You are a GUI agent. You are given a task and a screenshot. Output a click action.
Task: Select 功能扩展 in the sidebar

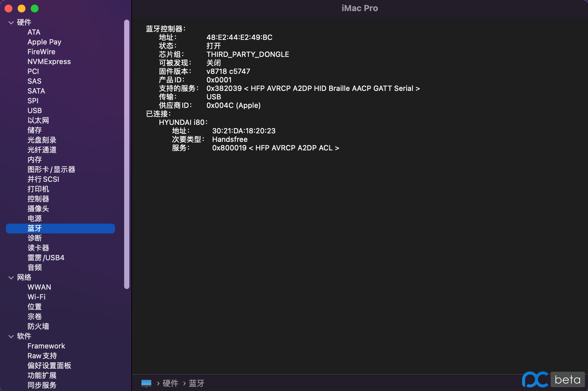pos(42,375)
